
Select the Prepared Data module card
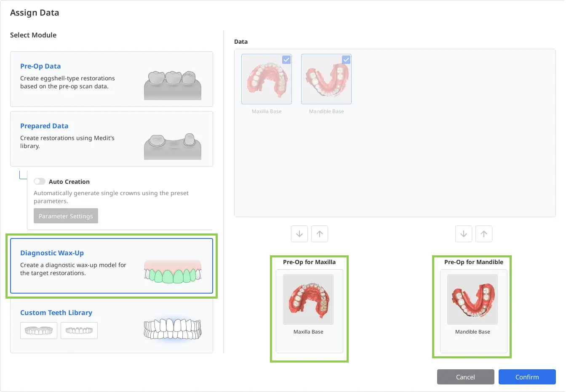(x=112, y=139)
